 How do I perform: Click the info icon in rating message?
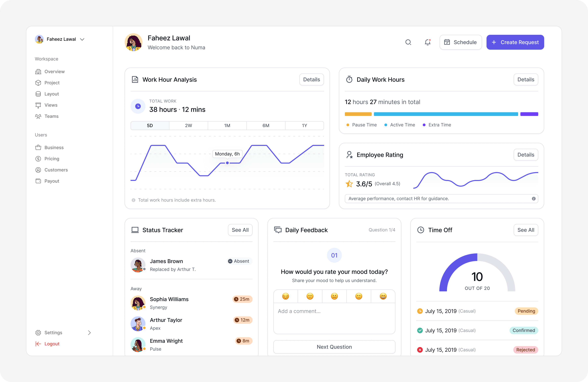[534, 199]
